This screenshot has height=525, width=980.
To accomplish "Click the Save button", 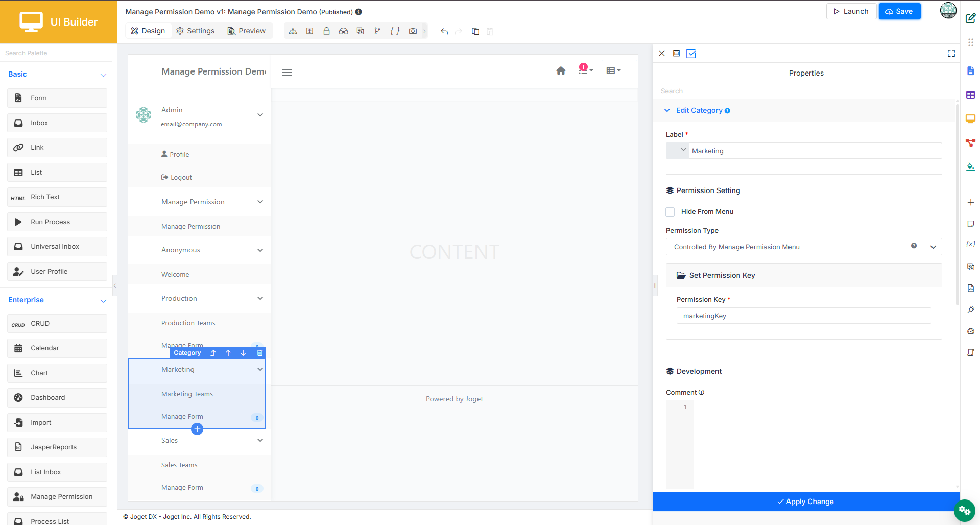I will coord(899,11).
